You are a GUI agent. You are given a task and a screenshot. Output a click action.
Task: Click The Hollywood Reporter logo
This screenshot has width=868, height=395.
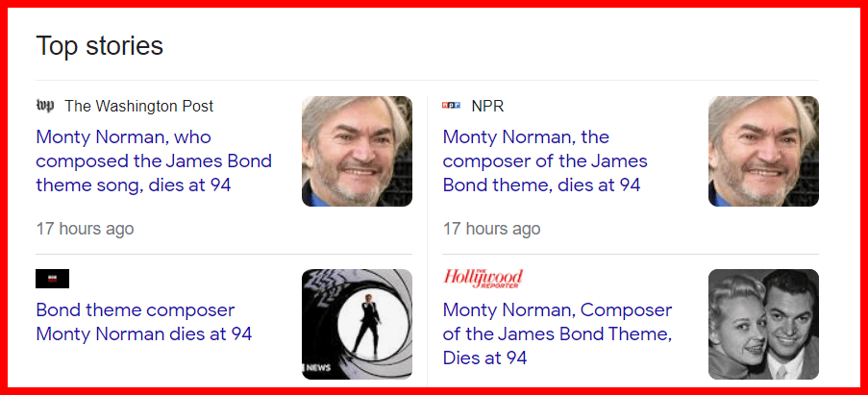click(483, 278)
